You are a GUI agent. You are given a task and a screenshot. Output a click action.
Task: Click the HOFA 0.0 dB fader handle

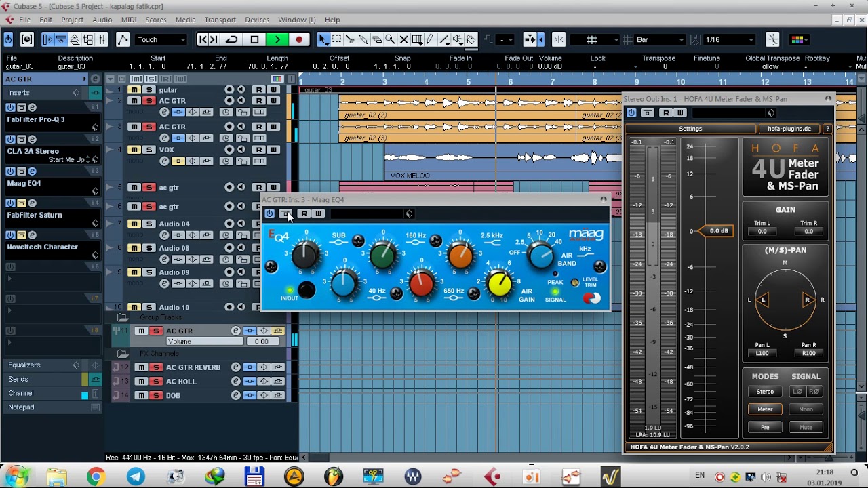(x=715, y=231)
